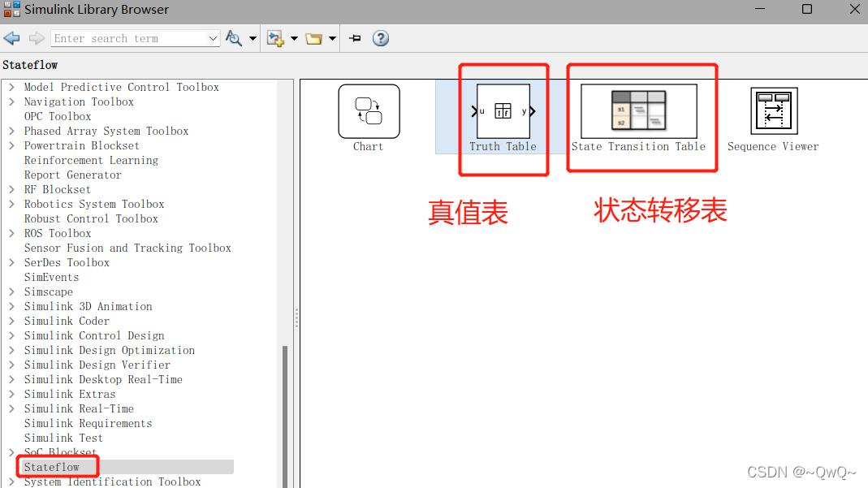Select OPC Toolbox in the tree
The width and height of the screenshot is (868, 488).
coord(58,116)
